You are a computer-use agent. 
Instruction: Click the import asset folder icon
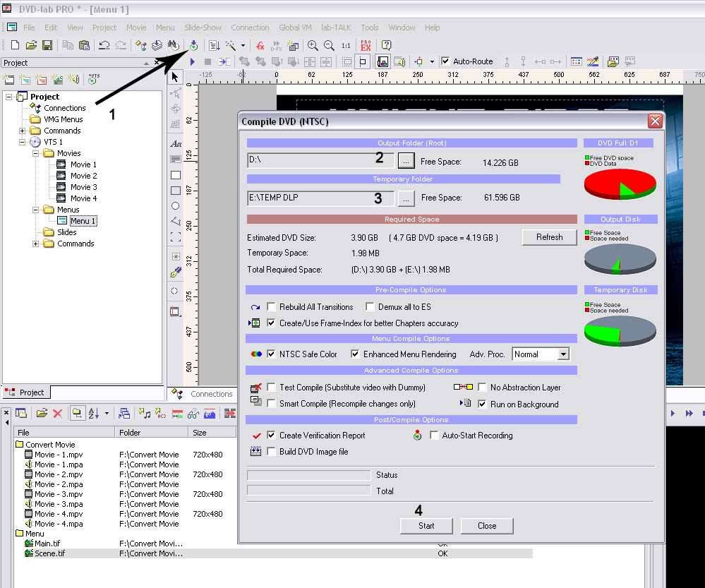click(42, 413)
